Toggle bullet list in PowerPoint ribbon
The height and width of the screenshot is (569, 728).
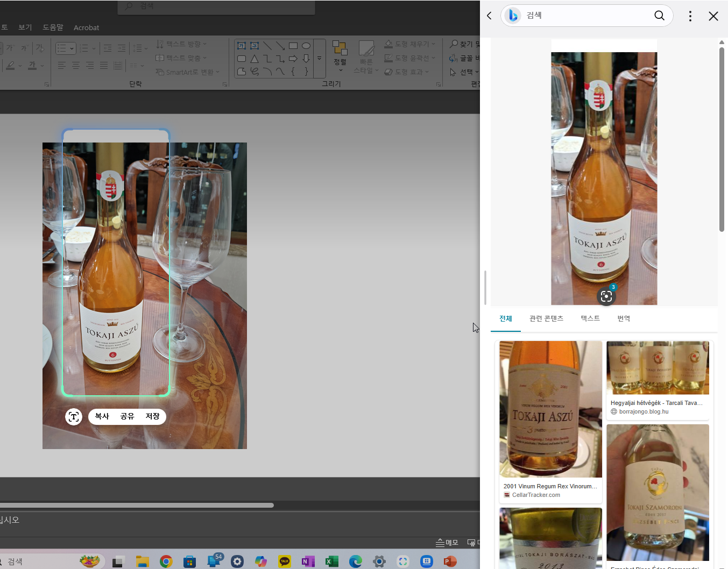click(62, 48)
